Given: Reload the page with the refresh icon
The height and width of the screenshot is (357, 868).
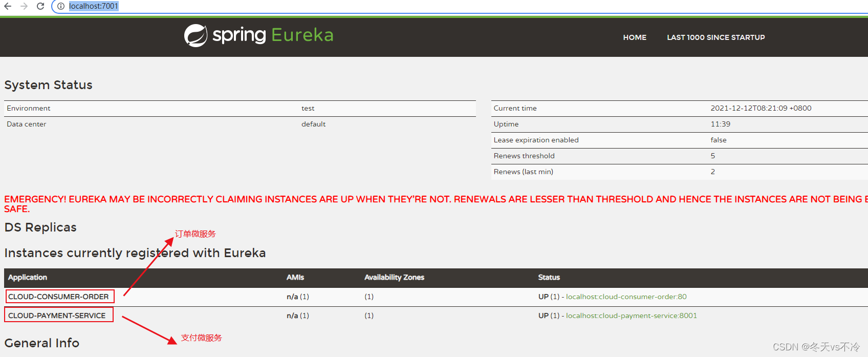Looking at the screenshot, I should pyautogui.click(x=40, y=6).
